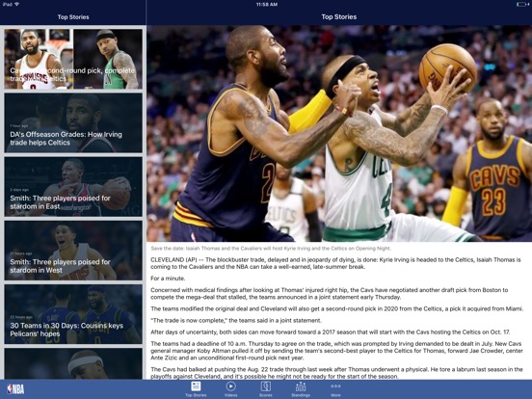This screenshot has width=532, height=399.
Task: Open stardom in East story
Action: point(73,187)
